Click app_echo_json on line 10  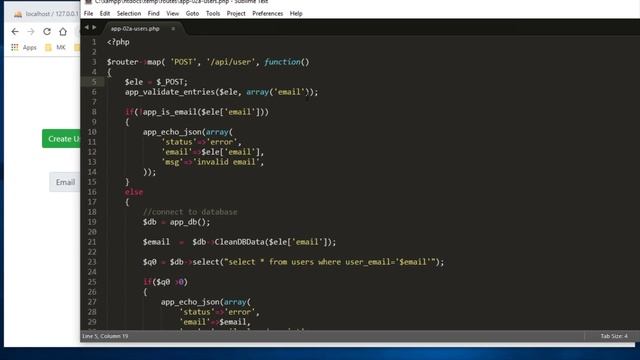tap(172, 132)
